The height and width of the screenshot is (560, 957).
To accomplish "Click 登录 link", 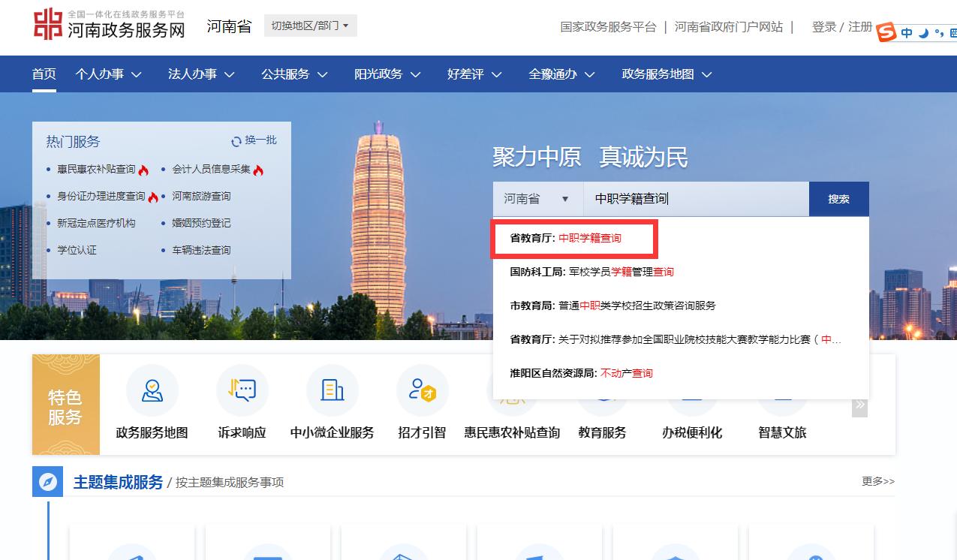I will pyautogui.click(x=824, y=27).
